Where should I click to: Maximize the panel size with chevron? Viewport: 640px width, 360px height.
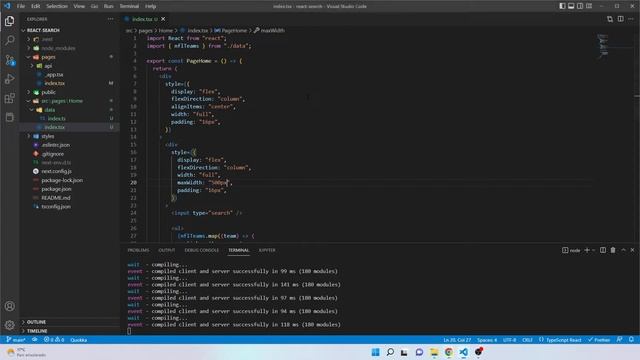point(623,250)
